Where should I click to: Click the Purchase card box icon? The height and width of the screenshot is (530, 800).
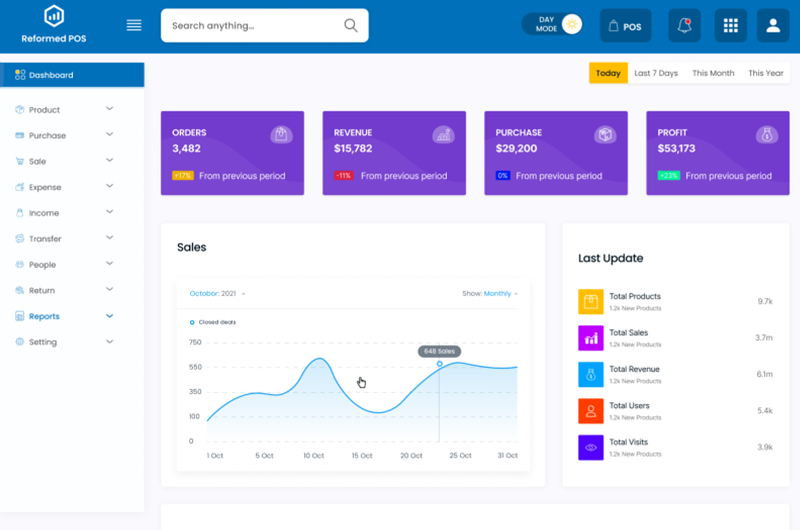[605, 135]
